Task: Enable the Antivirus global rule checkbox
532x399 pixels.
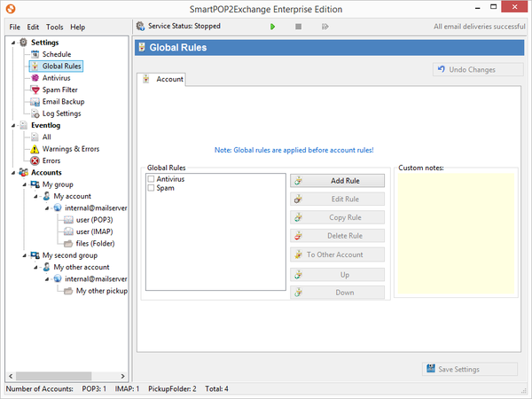Action: (x=152, y=179)
